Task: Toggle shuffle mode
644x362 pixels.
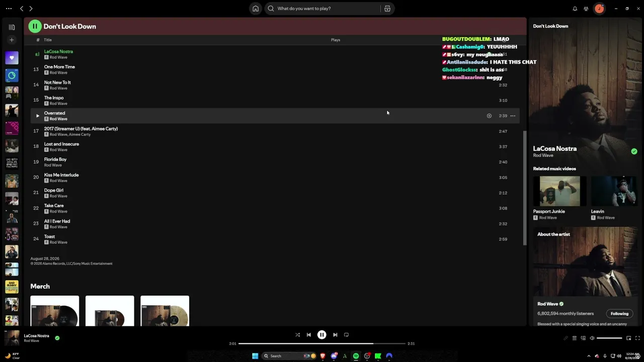Action: coord(297,335)
